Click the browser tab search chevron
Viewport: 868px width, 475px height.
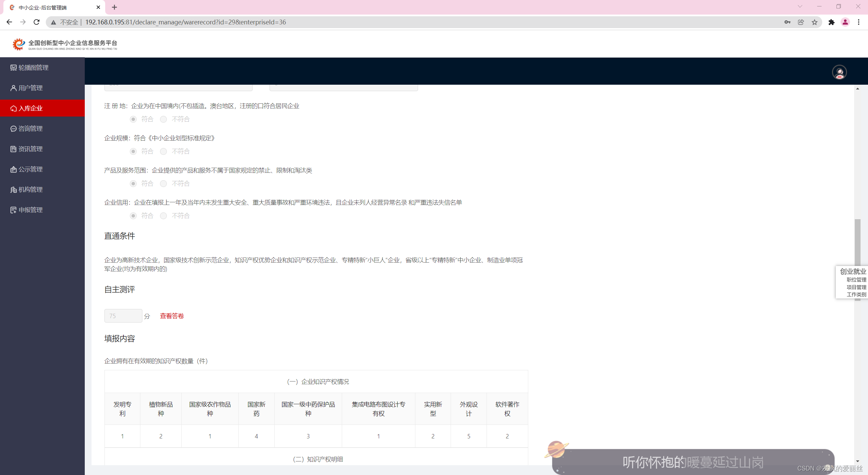pos(800,7)
